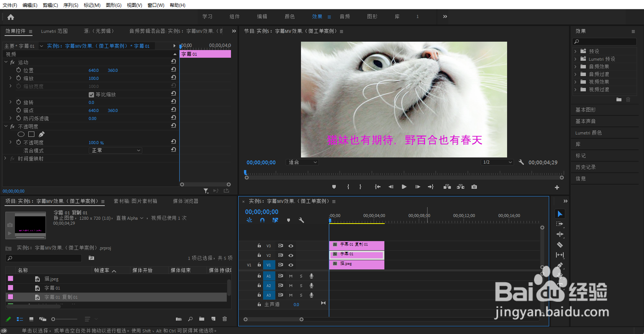Click Find magnifier icon in Project panel

190,319
